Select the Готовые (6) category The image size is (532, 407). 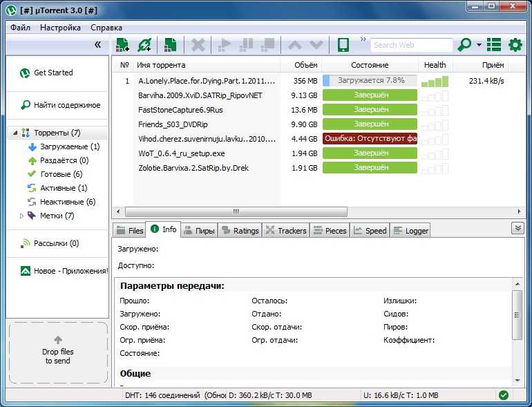pos(55,174)
